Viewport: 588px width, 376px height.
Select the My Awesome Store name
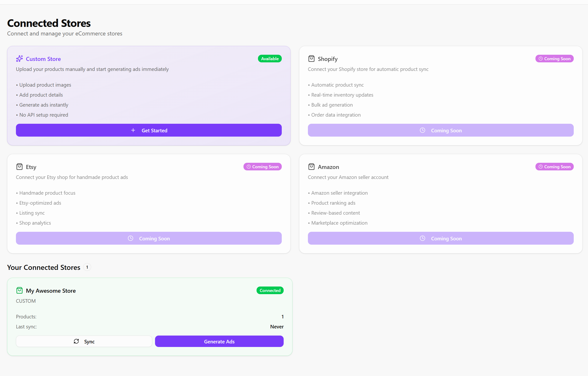coord(51,291)
